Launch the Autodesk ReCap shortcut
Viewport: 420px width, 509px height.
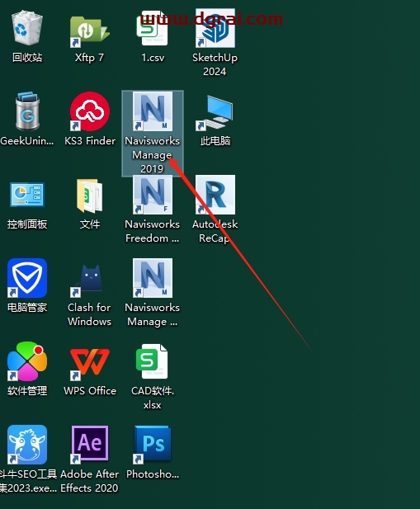(x=215, y=195)
